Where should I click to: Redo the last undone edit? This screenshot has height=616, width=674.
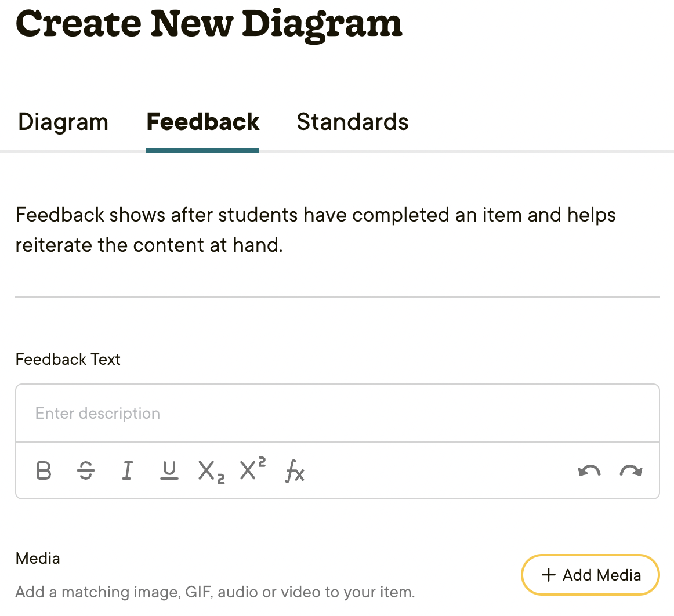coord(630,470)
